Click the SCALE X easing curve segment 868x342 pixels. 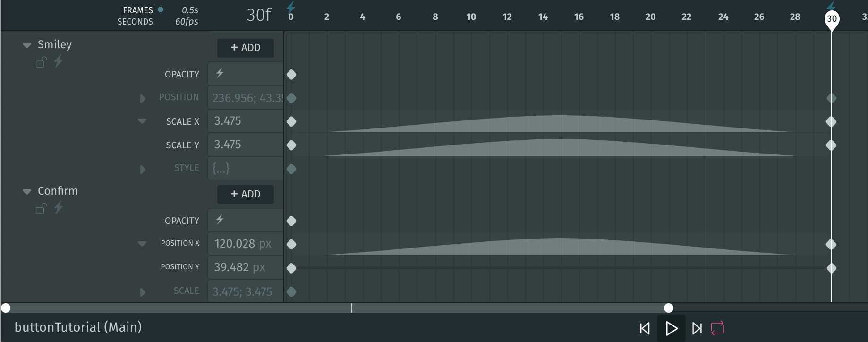(561, 124)
